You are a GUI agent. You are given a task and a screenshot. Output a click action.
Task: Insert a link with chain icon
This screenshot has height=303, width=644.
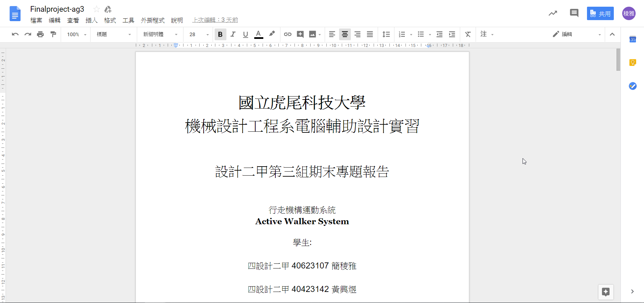(x=288, y=34)
